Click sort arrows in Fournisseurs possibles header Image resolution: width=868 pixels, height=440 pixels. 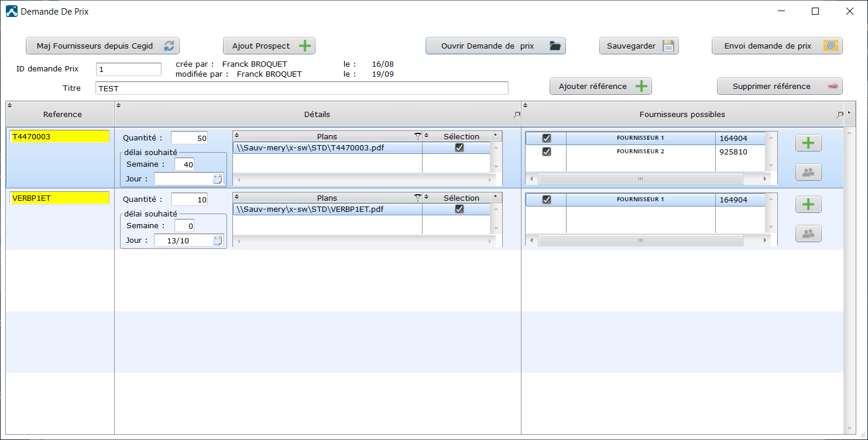[x=525, y=105]
